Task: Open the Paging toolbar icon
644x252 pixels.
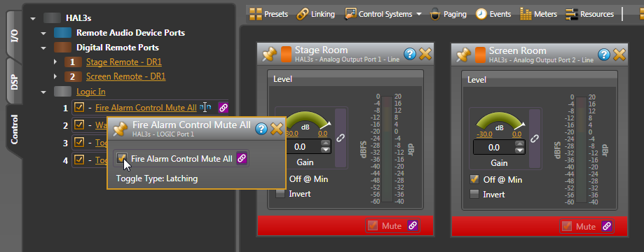Action: coord(435,15)
